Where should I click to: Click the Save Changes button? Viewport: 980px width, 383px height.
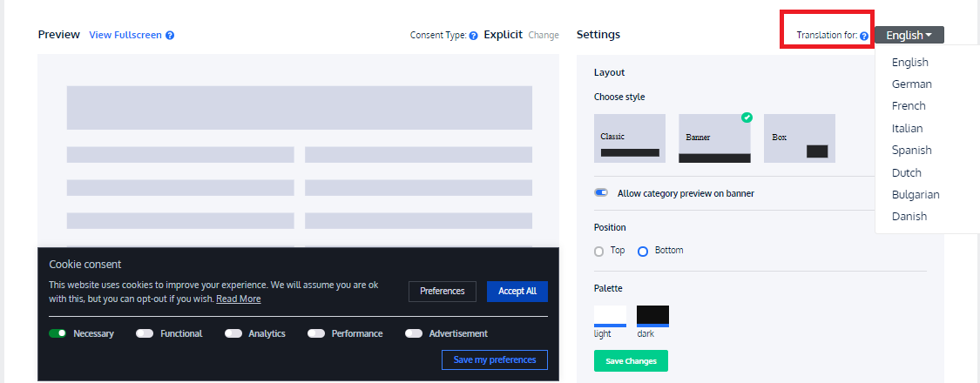point(631,361)
